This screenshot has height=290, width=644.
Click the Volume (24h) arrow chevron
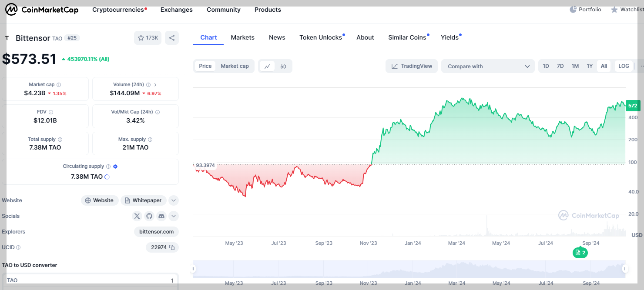(x=155, y=85)
